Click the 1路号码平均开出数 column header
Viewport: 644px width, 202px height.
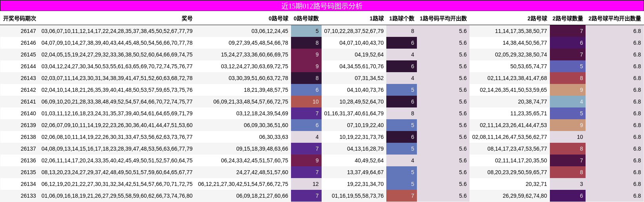[443, 18]
